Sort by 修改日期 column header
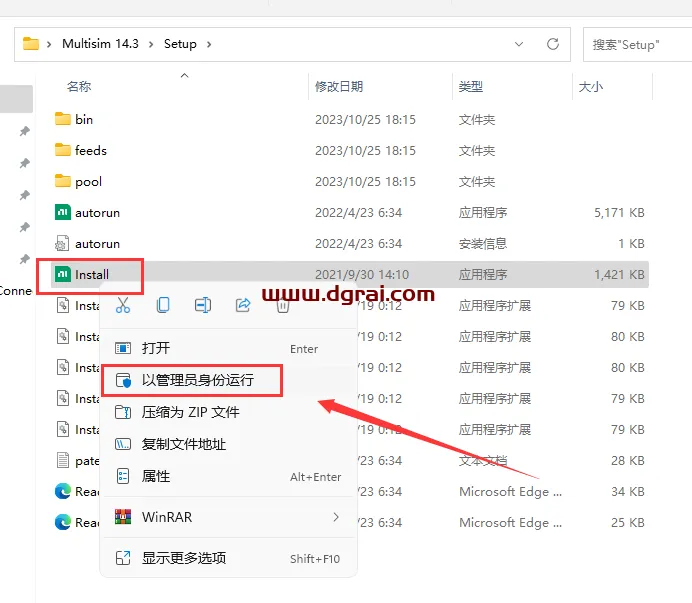This screenshot has width=692, height=603. (x=338, y=86)
